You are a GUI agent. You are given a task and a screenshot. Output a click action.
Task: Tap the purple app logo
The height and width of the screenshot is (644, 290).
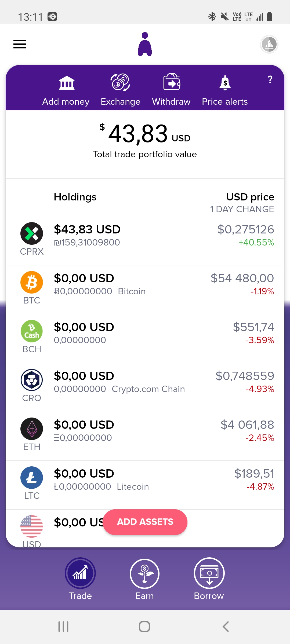[145, 44]
